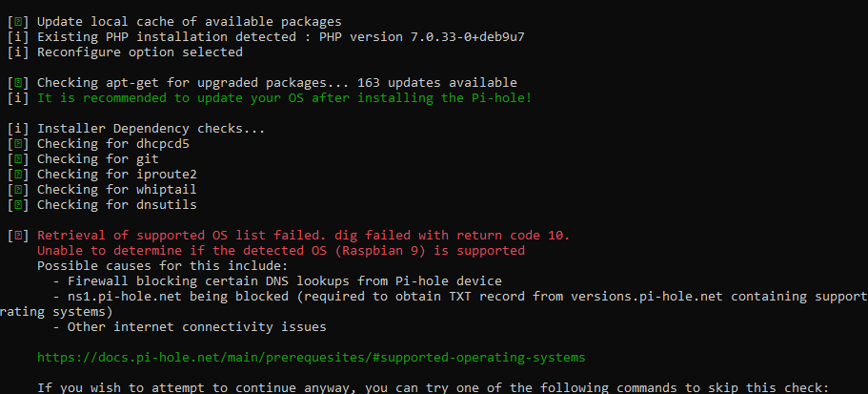Viewport: 868px width, 394px height.
Task: Open the docs.pi-hole.net prerequisites link
Action: point(311,358)
